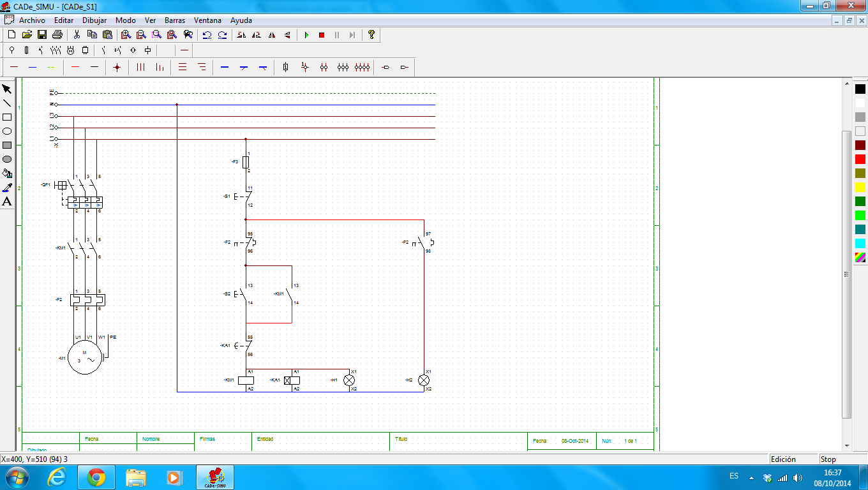
Task: Click the vertical scrollbar down arrow
Action: click(x=847, y=445)
